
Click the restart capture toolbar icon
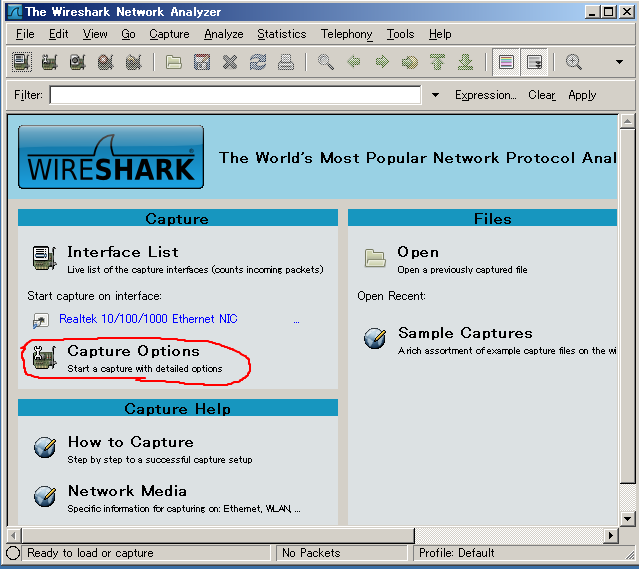(134, 62)
